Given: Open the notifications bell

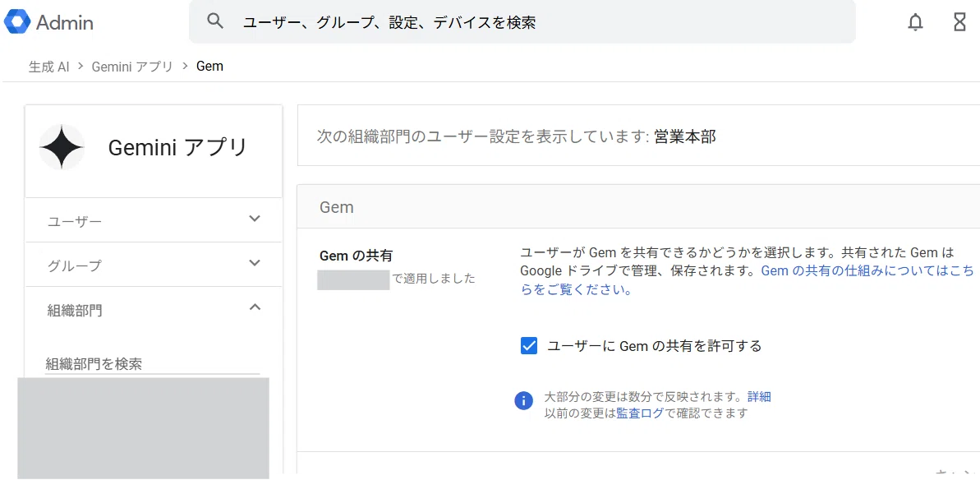Looking at the screenshot, I should [915, 22].
